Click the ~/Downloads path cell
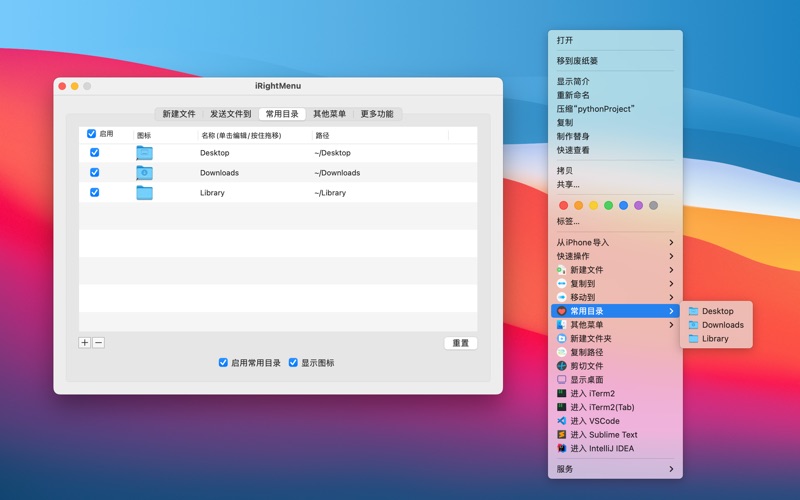The width and height of the screenshot is (800, 500). [337, 172]
